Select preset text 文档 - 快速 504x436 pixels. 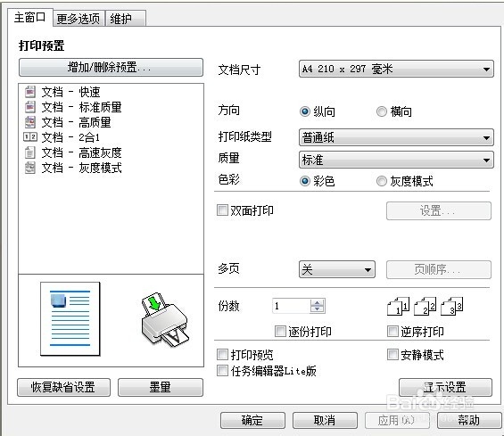pos(70,92)
